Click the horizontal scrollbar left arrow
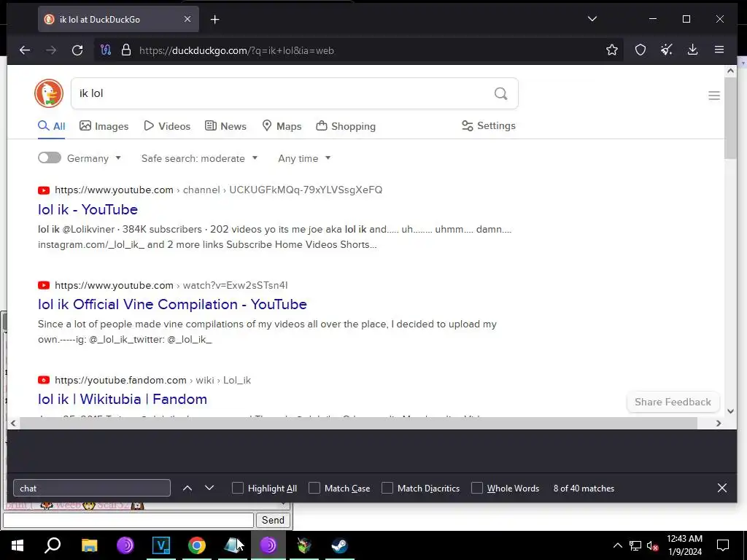Screen dimensions: 747x560 (13, 423)
